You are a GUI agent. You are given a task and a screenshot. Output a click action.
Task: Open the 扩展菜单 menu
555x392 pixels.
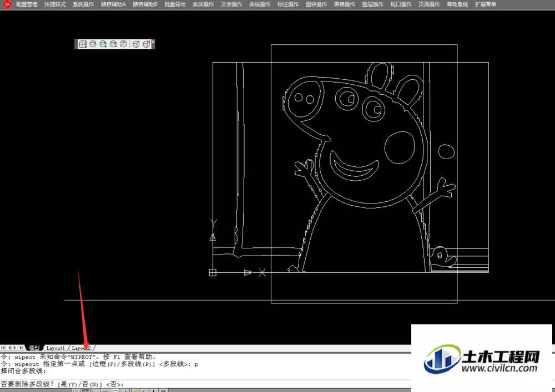(x=486, y=4)
